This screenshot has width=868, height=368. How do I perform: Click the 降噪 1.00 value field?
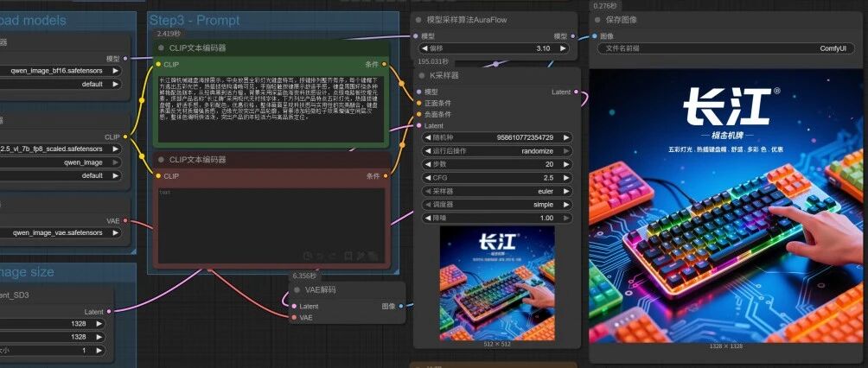[x=496, y=218]
